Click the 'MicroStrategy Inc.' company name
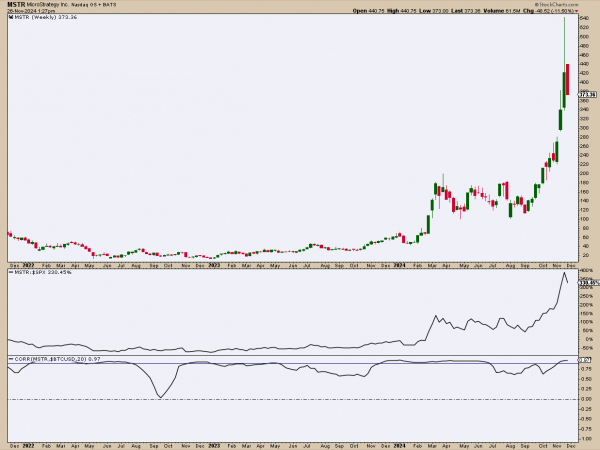Image resolution: width=600 pixels, height=450 pixels. [48, 5]
